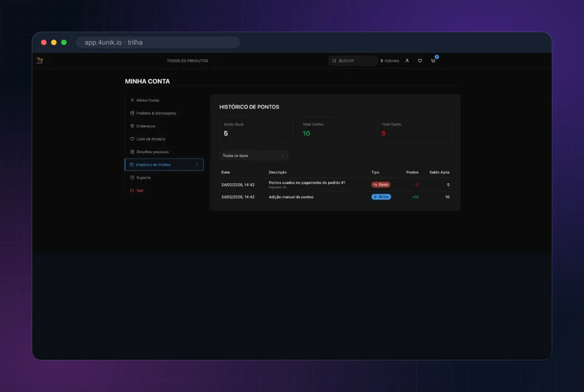
Task: Click the MINHA CONTA page title
Action: tap(147, 81)
